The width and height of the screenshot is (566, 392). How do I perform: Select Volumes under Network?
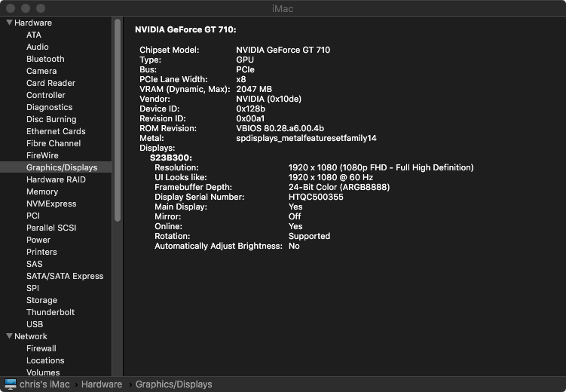pyautogui.click(x=43, y=372)
